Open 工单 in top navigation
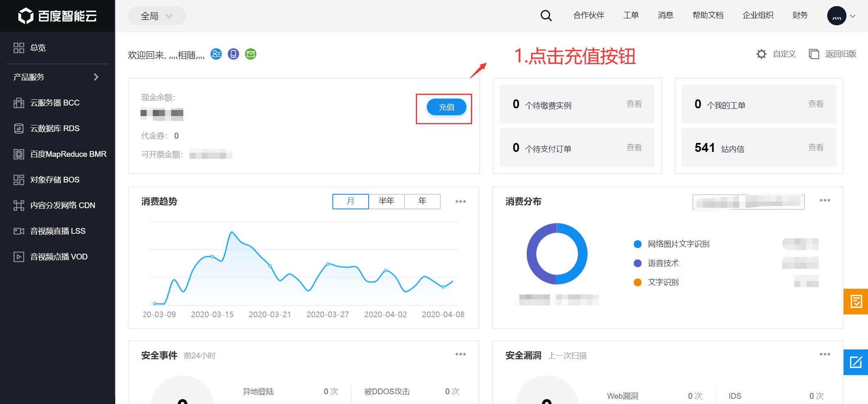Image resolution: width=868 pixels, height=404 pixels. click(x=631, y=15)
